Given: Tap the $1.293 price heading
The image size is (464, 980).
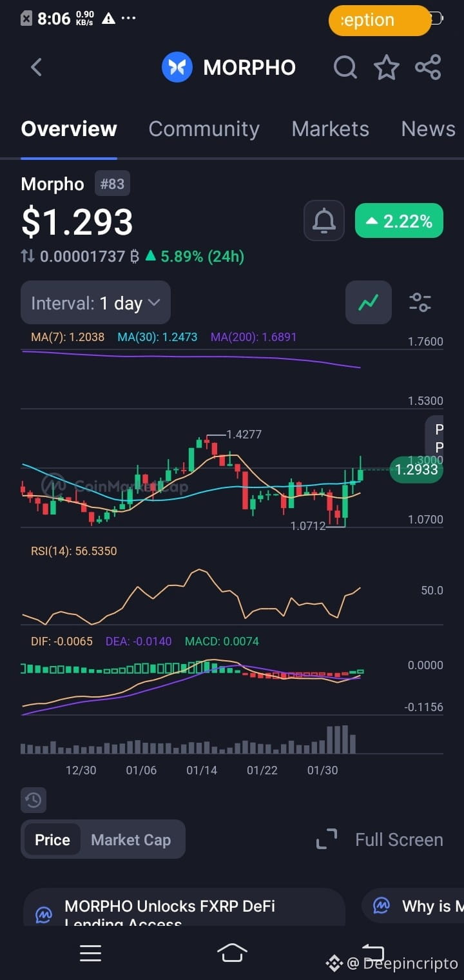Looking at the screenshot, I should coord(77,222).
